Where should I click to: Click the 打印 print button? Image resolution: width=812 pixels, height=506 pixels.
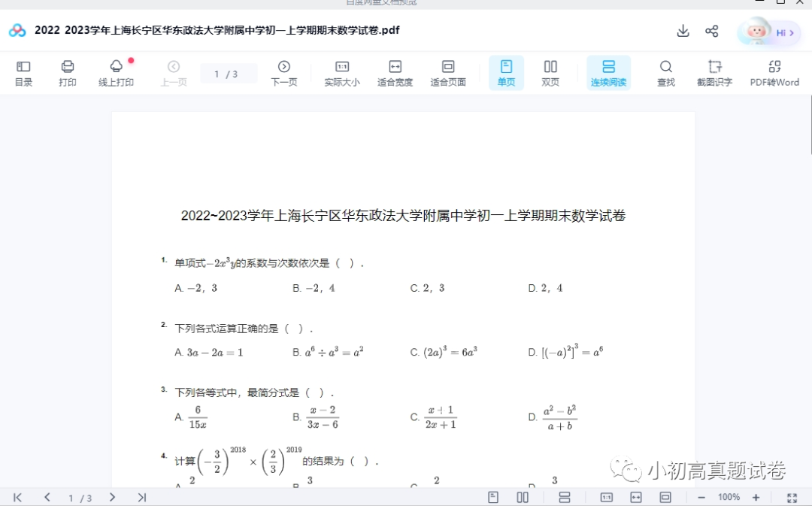pos(68,74)
